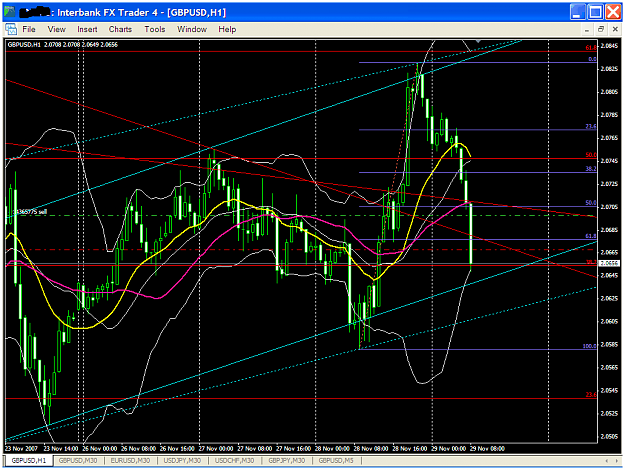The width and height of the screenshot is (625, 470).
Task: Switch to the GBPUSD,H1 chart tab
Action: coord(29,460)
